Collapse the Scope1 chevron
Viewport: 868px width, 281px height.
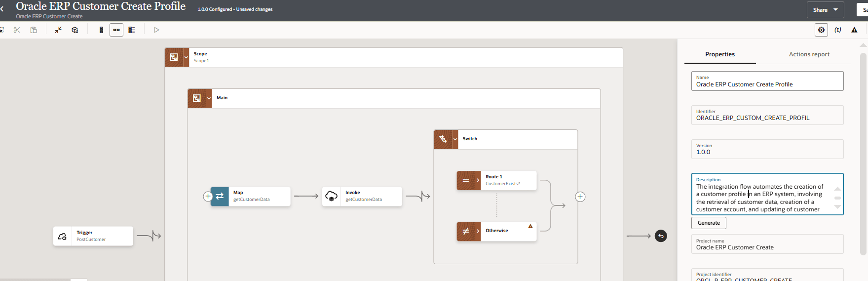click(186, 57)
